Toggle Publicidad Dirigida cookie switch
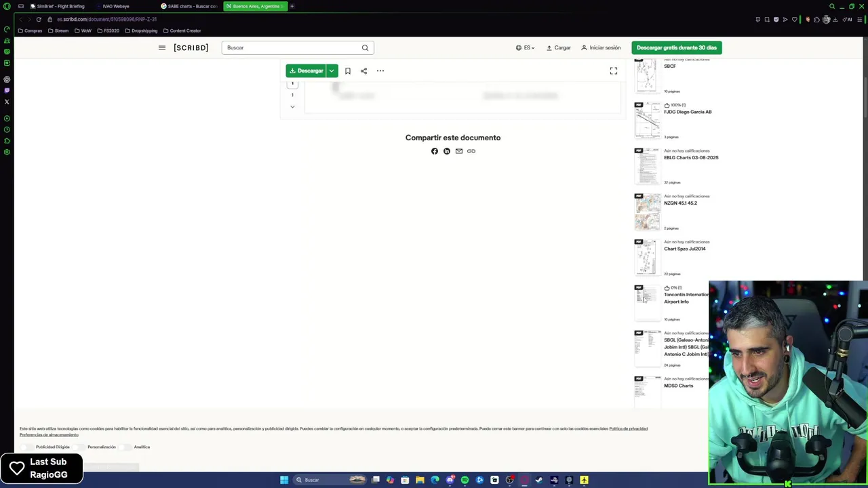This screenshot has width=868, height=488. [x=27, y=447]
